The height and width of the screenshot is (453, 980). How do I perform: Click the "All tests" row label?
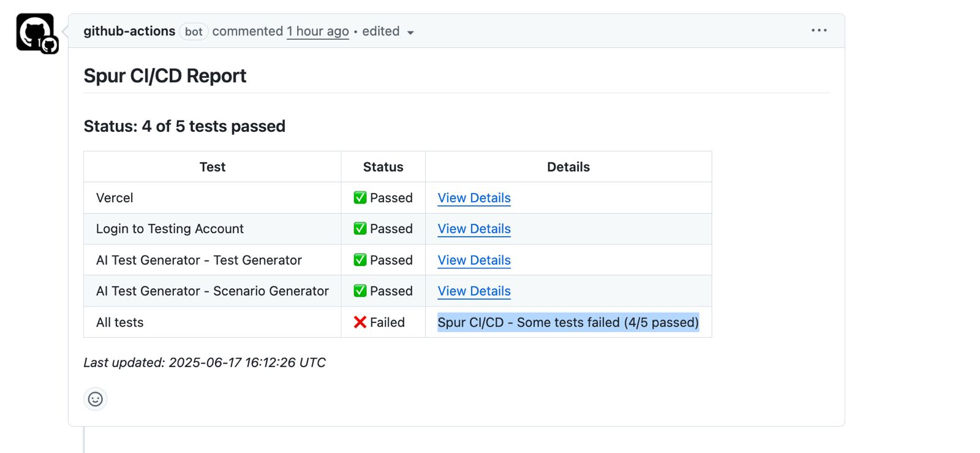coord(120,322)
